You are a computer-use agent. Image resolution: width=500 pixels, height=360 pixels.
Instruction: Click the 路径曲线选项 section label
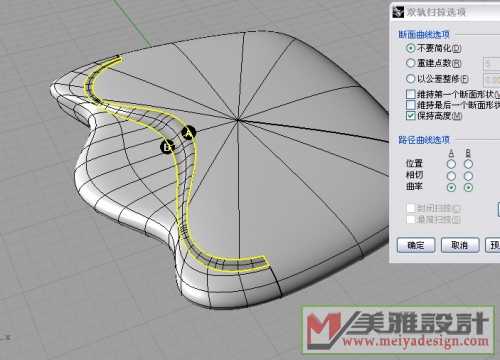[424, 140]
